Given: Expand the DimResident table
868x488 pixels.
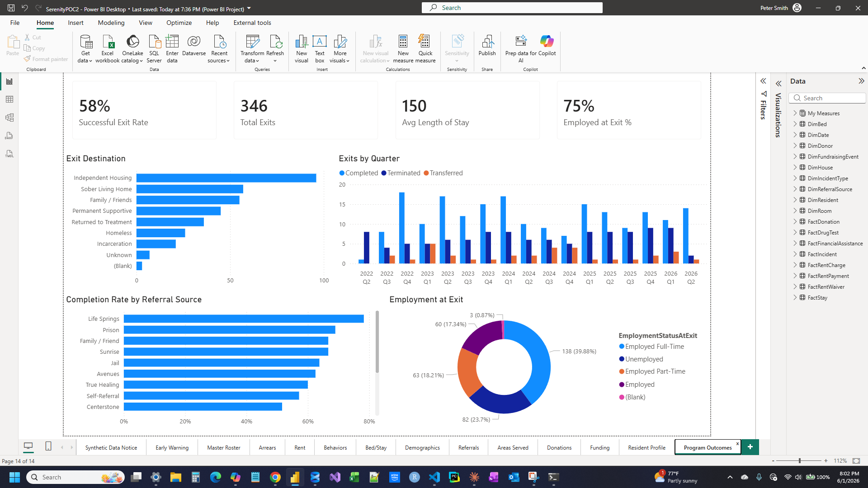Looking at the screenshot, I should pyautogui.click(x=795, y=200).
